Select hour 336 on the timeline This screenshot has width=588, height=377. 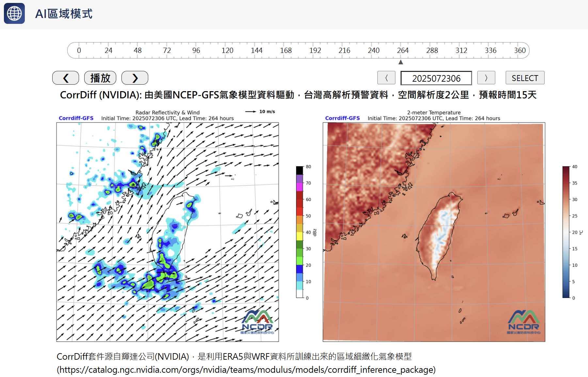[x=490, y=50]
